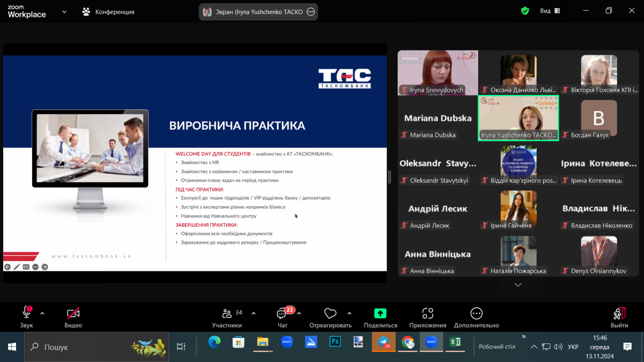644x362 pixels.
Task: Turn on camera with Видео button
Action: tap(73, 314)
